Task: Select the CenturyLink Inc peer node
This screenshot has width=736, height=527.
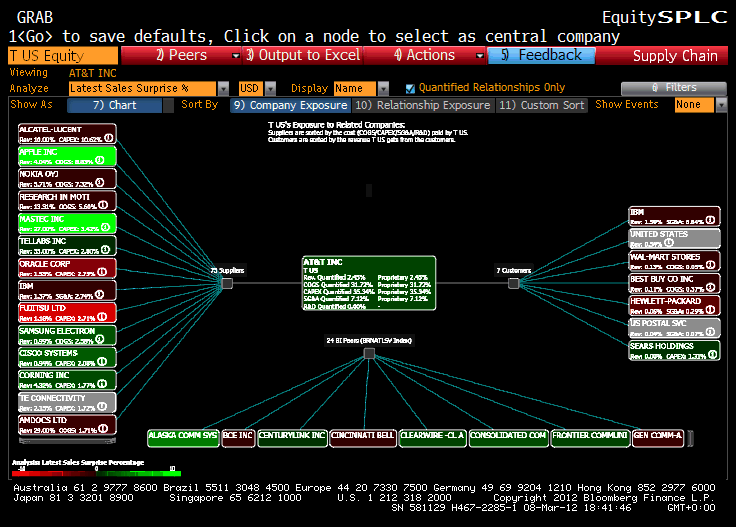Action: coord(292,436)
